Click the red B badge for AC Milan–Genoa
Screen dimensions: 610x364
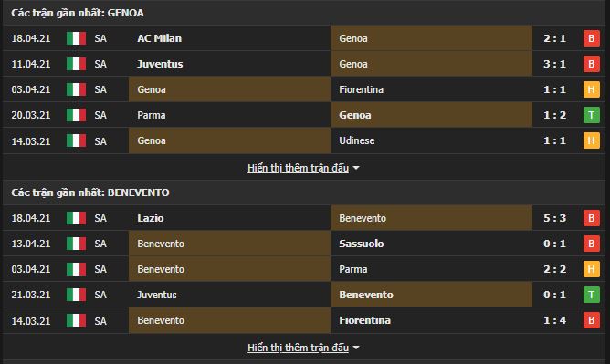pos(592,38)
